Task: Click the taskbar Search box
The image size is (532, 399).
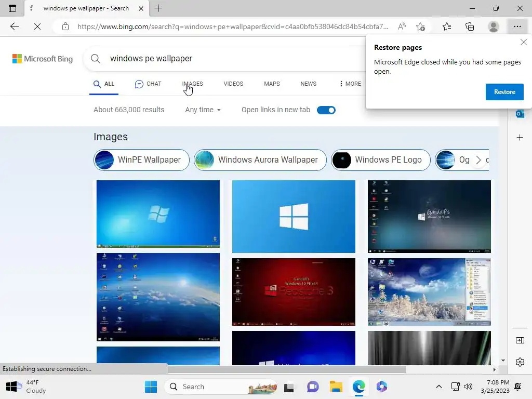Action: [220, 387]
